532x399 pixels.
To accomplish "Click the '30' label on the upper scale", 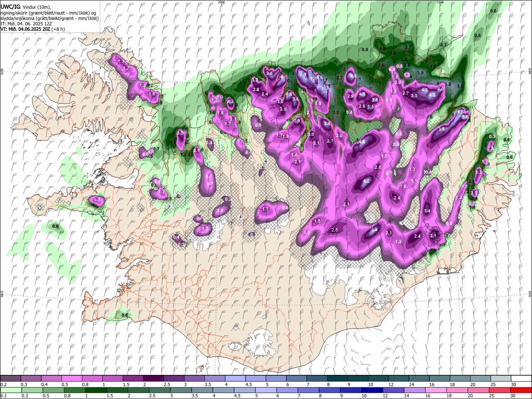I will click(513, 384).
